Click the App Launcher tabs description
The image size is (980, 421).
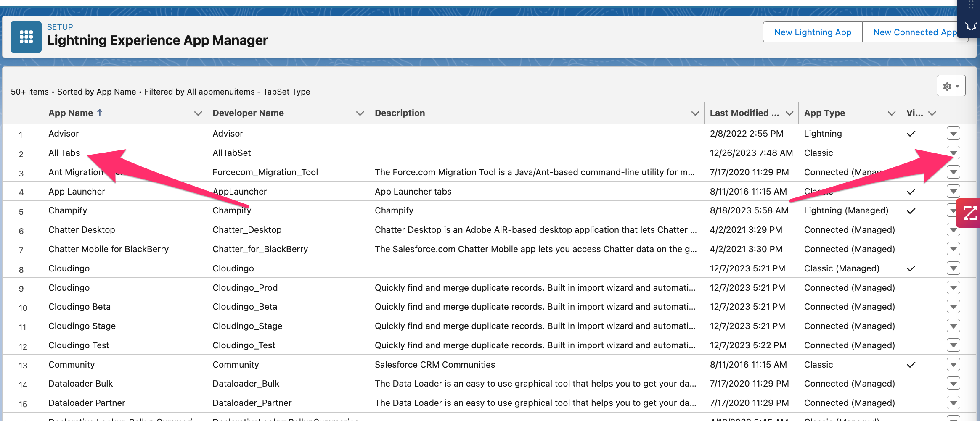click(413, 192)
